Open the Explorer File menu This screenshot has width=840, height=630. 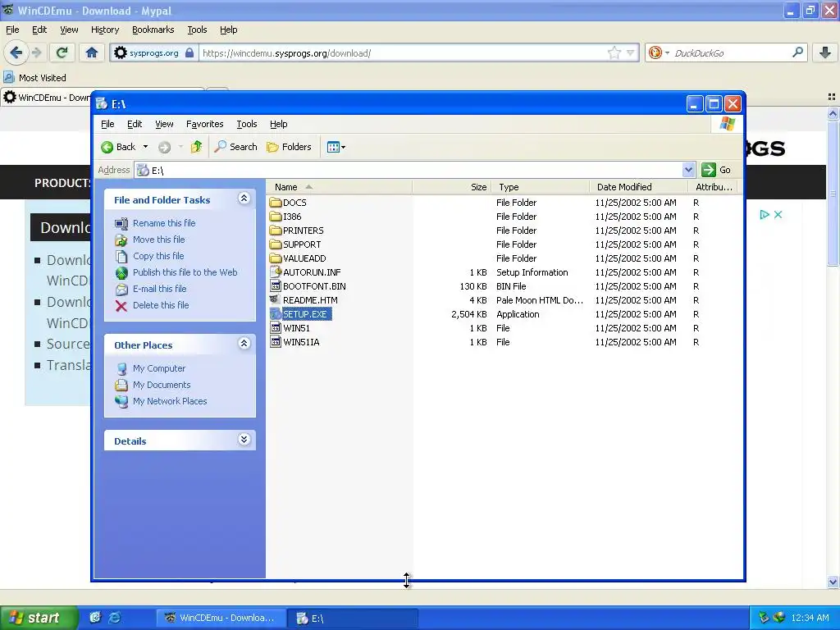click(x=107, y=124)
